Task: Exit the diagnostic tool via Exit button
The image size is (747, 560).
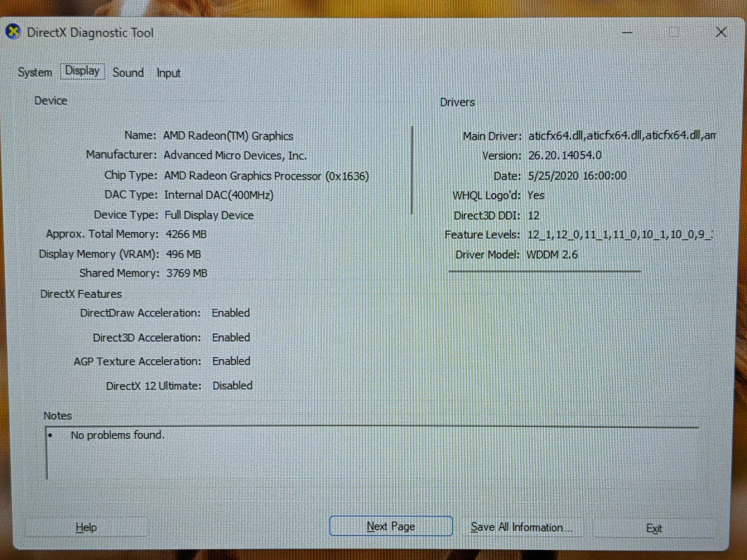Action: tap(654, 528)
